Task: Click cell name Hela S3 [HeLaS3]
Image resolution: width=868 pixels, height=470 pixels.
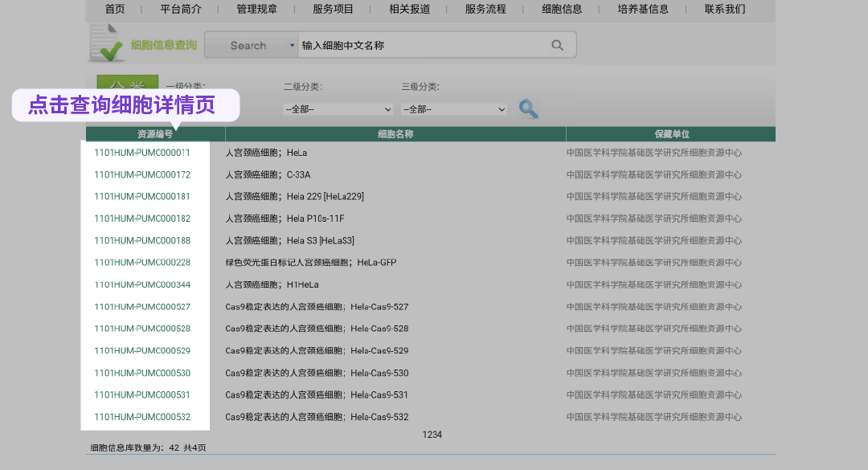Action: click(x=321, y=241)
